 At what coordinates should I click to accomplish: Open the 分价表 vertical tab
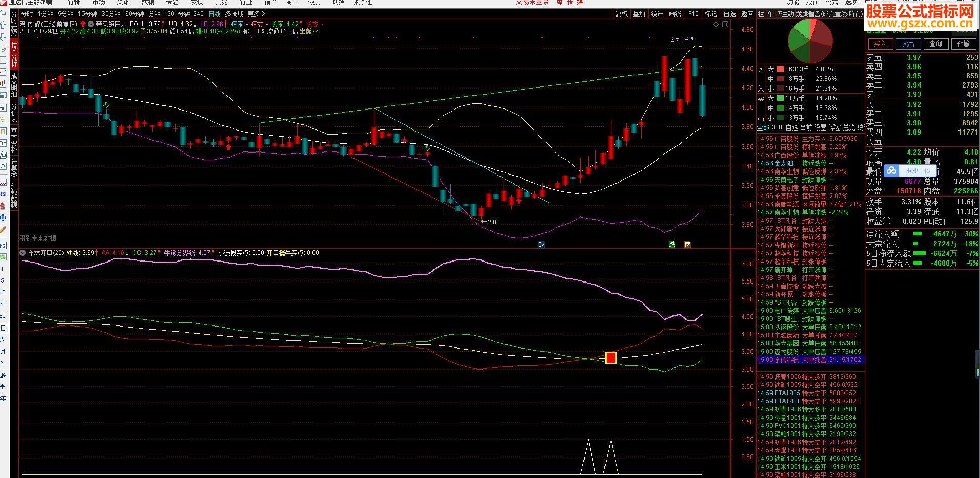pos(14,113)
